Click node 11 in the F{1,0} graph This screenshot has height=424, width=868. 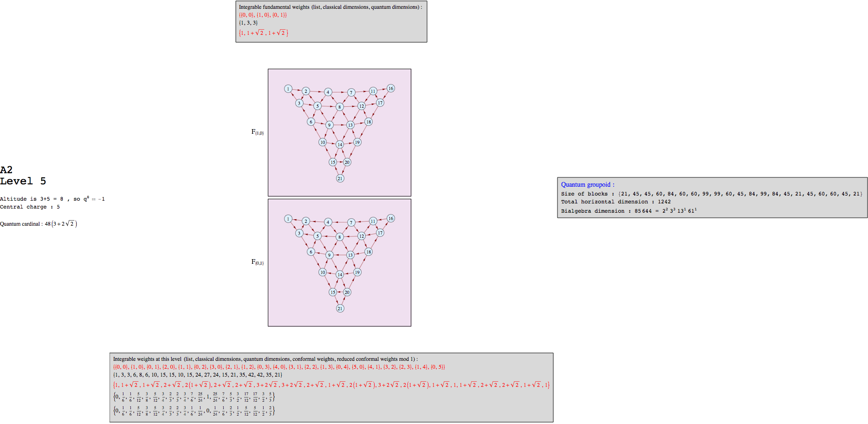pyautogui.click(x=373, y=91)
